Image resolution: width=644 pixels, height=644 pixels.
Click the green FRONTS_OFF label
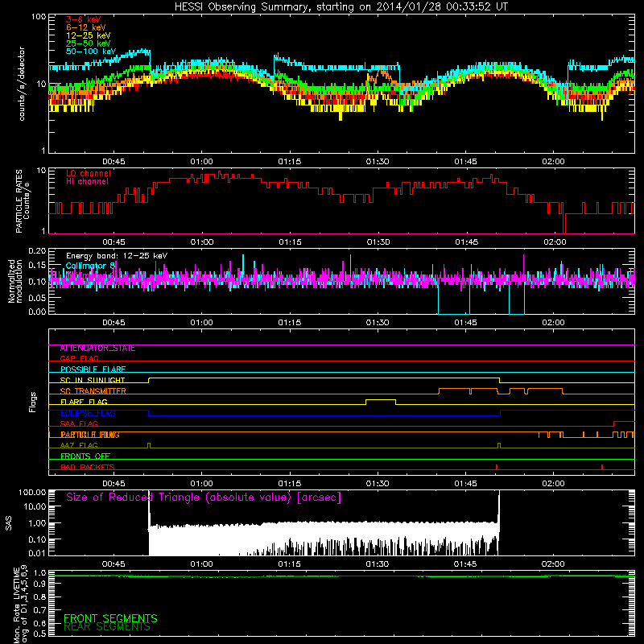(85, 456)
